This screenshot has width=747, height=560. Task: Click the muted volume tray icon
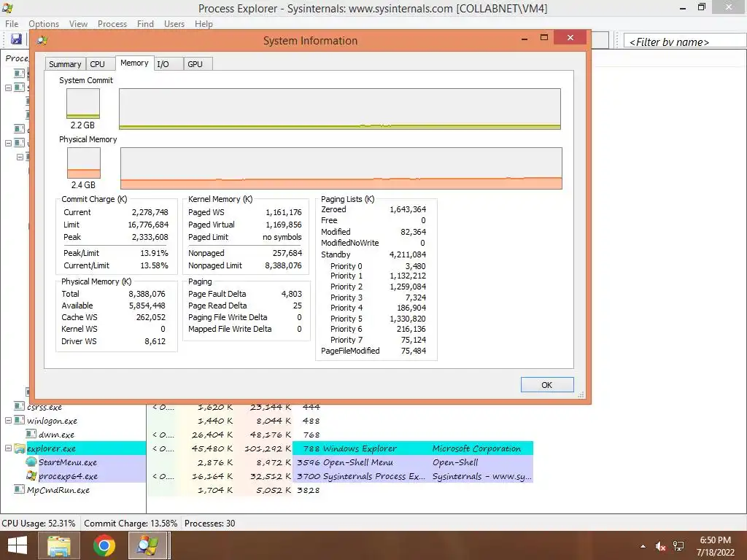click(x=660, y=546)
